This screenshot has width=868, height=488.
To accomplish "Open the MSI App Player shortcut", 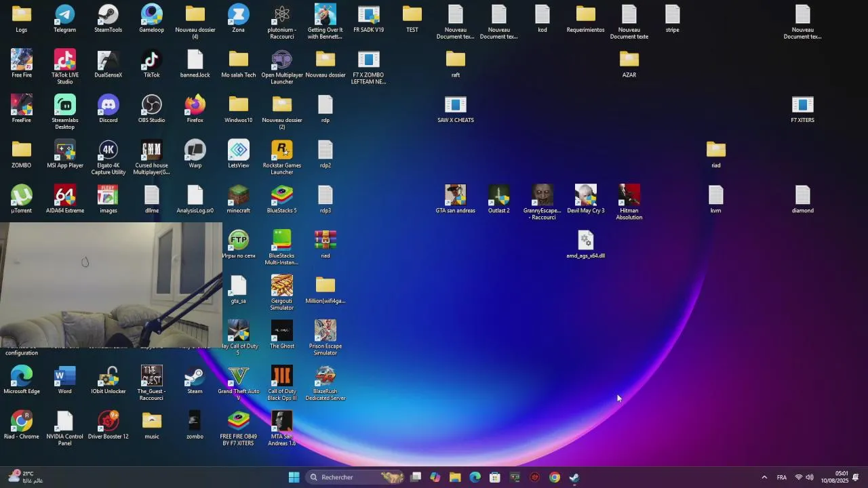I will pyautogui.click(x=65, y=154).
